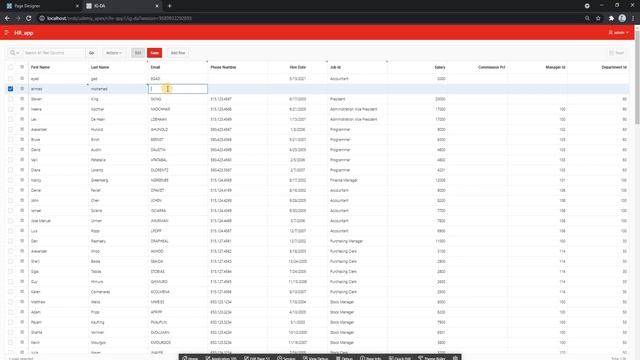
Task: Open row actions menu for Den Raphaely
Action: (x=22, y=241)
